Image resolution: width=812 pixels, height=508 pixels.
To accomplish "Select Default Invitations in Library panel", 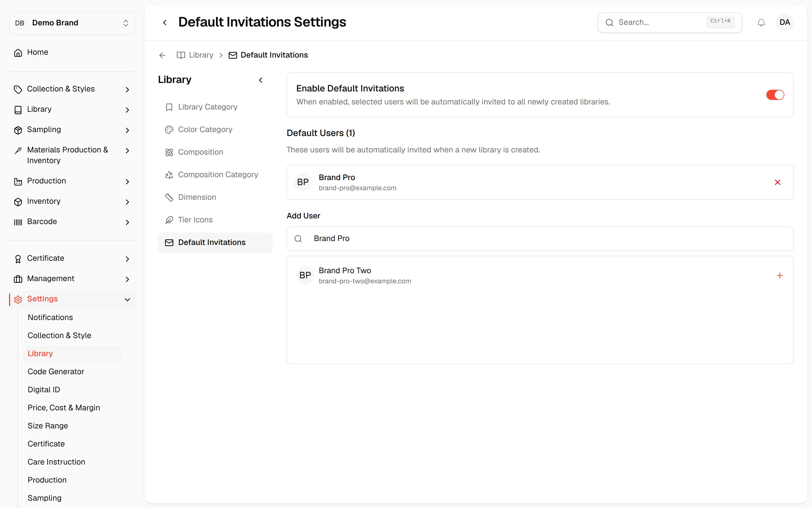I will click(215, 243).
